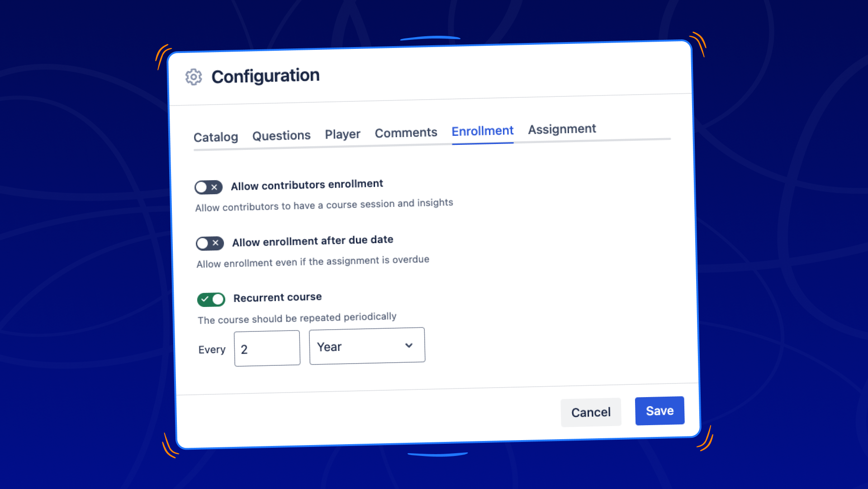Click the 'Allow contributors enrollment' label text
This screenshot has width=868, height=489.
(x=307, y=185)
